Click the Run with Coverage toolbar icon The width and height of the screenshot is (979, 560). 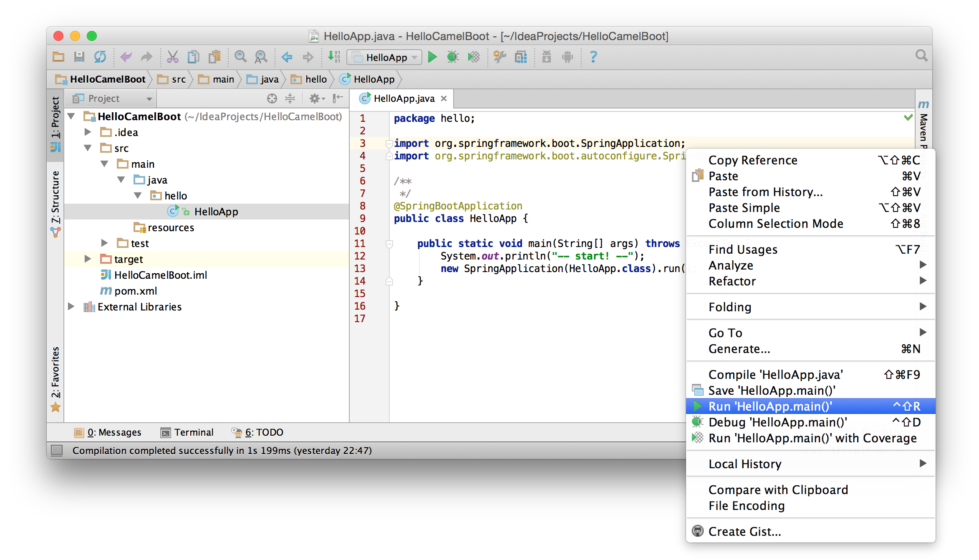pos(474,57)
